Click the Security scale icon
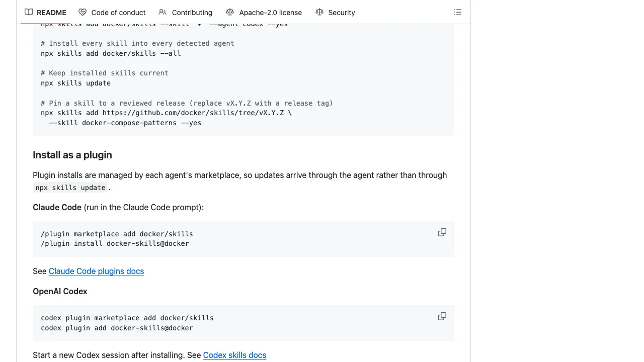Viewport: 644px width, 362px height. point(319,12)
